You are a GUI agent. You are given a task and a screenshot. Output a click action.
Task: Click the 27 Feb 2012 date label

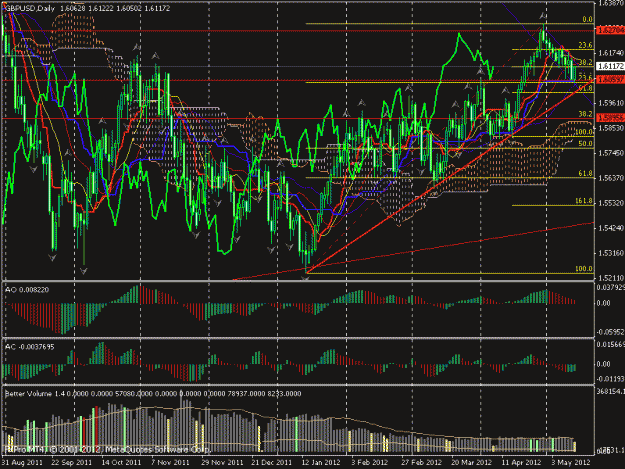pos(422,463)
